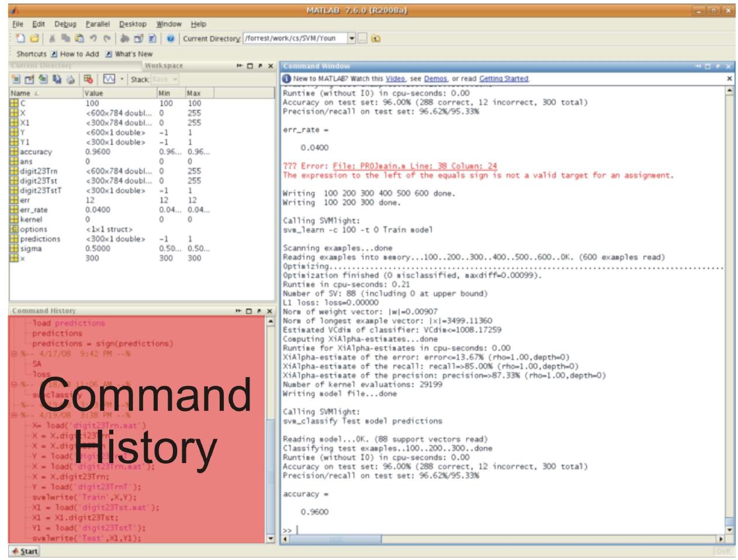Plot the selected variable with the plot icon
This screenshot has height=560, width=738.
[x=110, y=79]
